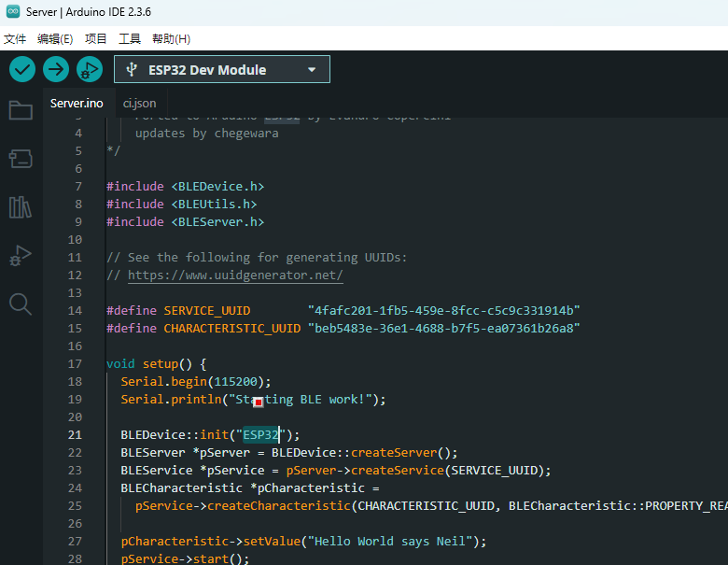Viewport: 728px width, 565px height.
Task: Open the Boards Manager sidebar panel
Action: (21, 159)
